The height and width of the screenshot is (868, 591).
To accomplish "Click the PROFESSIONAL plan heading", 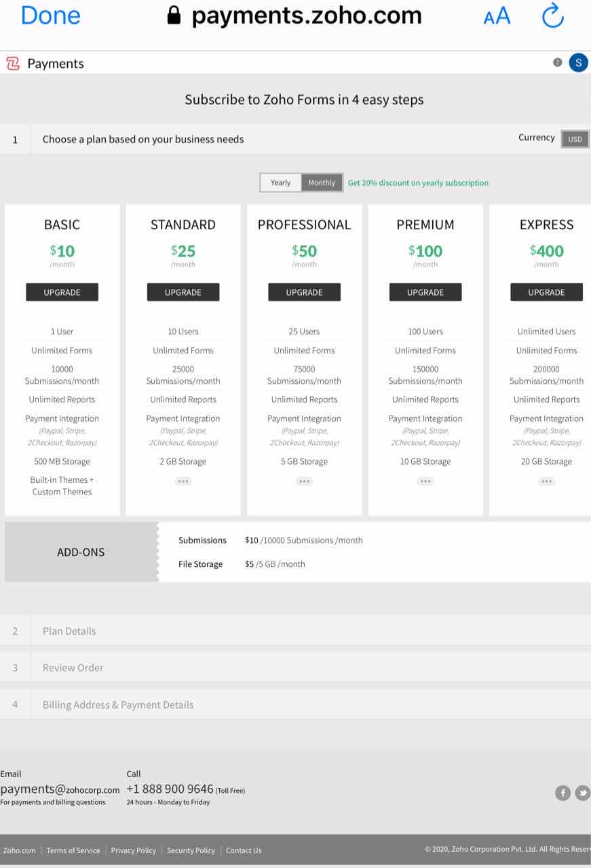I will point(305,224).
